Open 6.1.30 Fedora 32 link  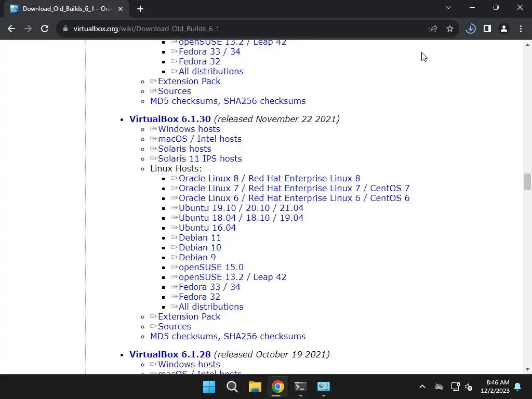pyautogui.click(x=199, y=297)
